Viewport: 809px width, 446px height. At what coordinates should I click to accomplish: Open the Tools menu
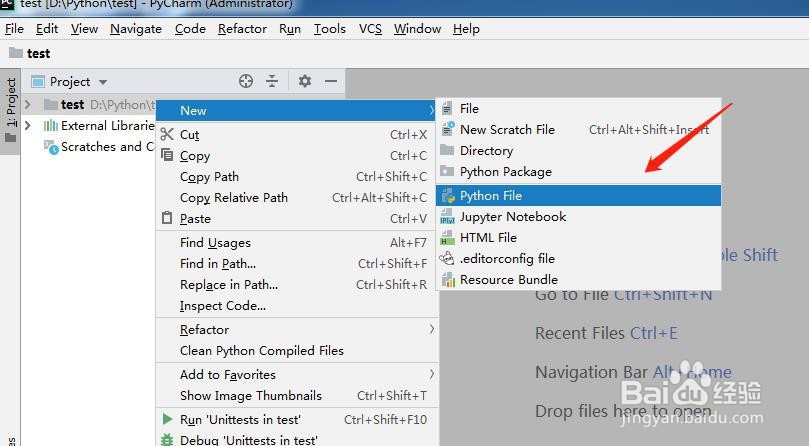pos(330,28)
